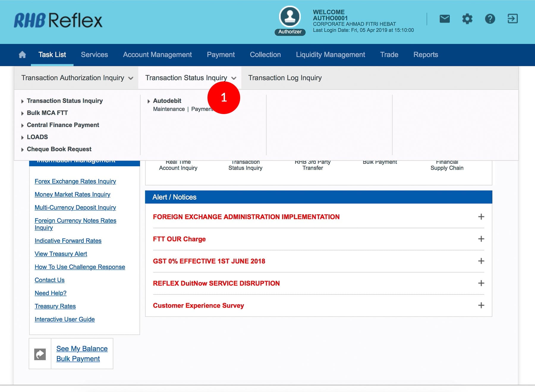This screenshot has height=392, width=535.
Task: Expand the Foreign Exchange Administration Implementation notice
Action: [481, 217]
